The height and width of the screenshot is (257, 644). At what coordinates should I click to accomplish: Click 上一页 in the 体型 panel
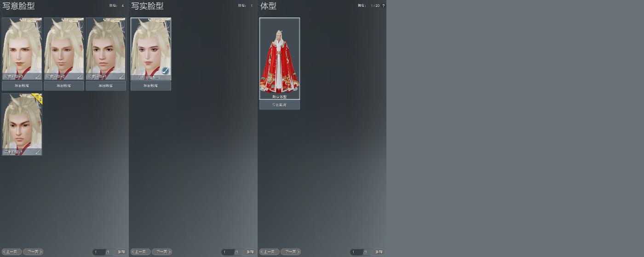270,252
